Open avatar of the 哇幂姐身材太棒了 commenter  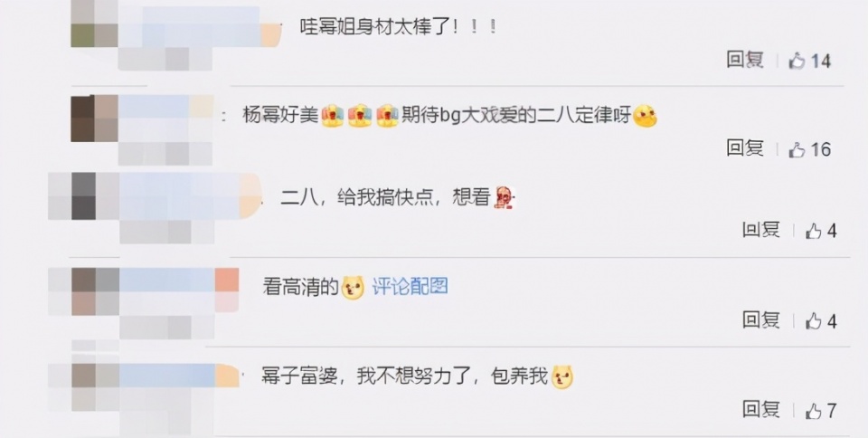pos(94,24)
